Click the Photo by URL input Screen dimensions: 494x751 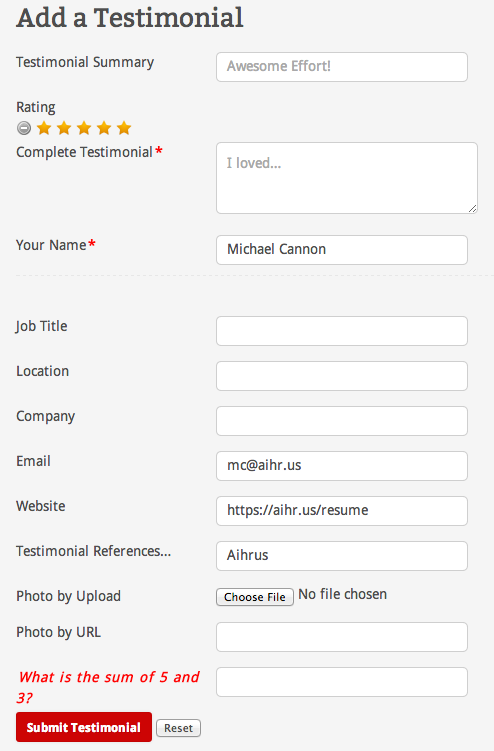coord(342,637)
